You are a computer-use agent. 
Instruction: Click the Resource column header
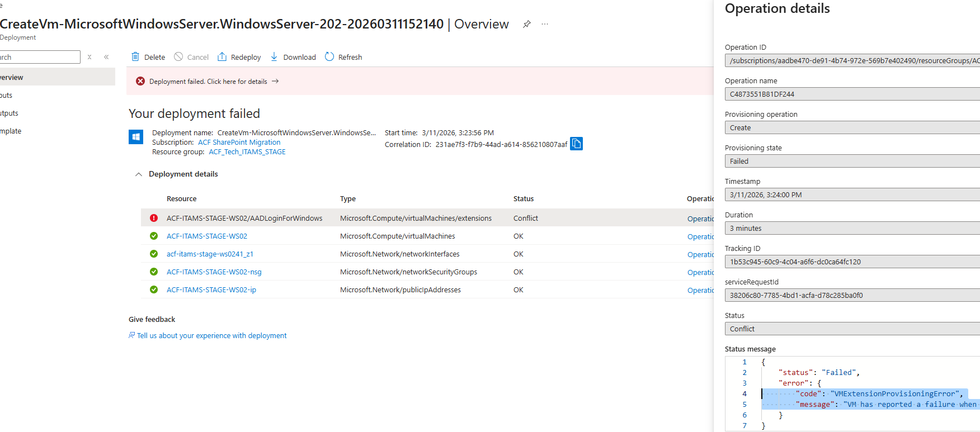[x=182, y=199]
